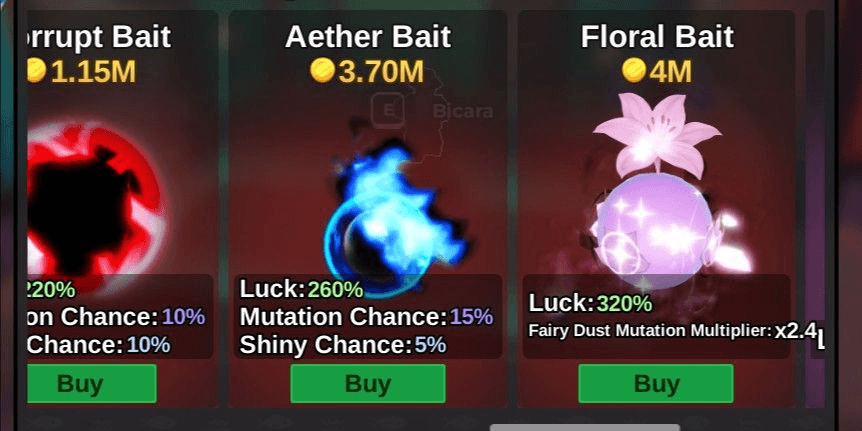This screenshot has height=431, width=862.
Task: Click the coin icon beside 4M
Action: click(634, 71)
